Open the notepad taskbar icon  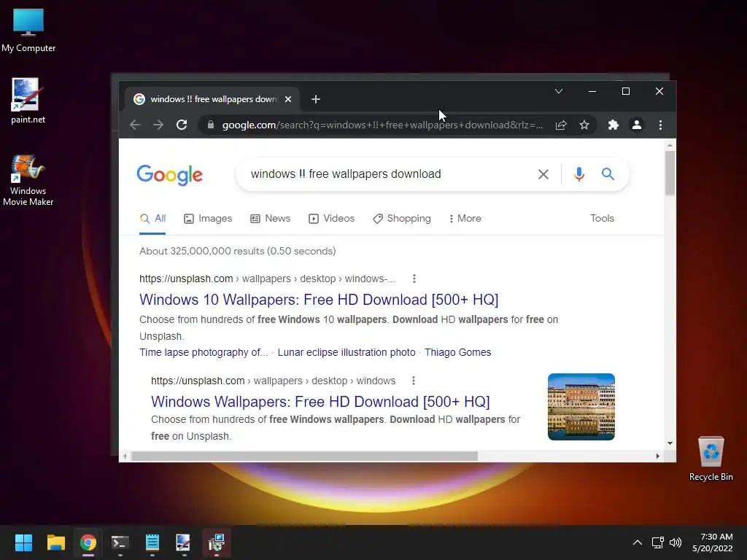[x=152, y=542]
